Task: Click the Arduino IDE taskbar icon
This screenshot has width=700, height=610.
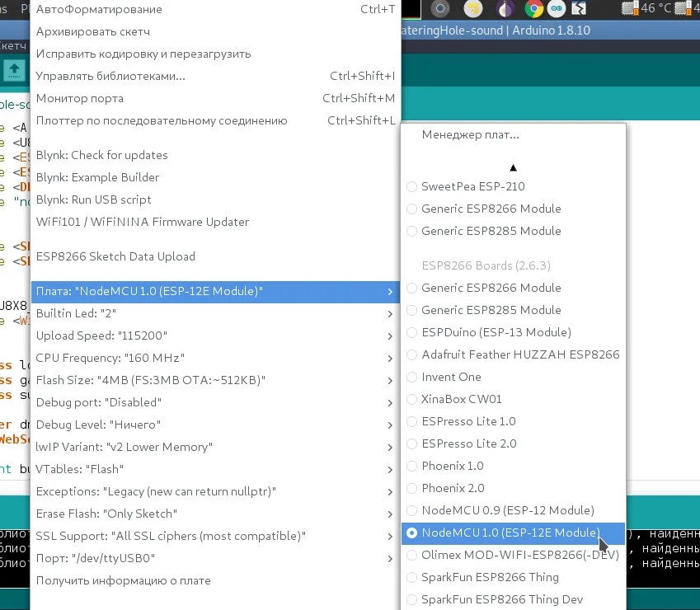Action: click(557, 9)
